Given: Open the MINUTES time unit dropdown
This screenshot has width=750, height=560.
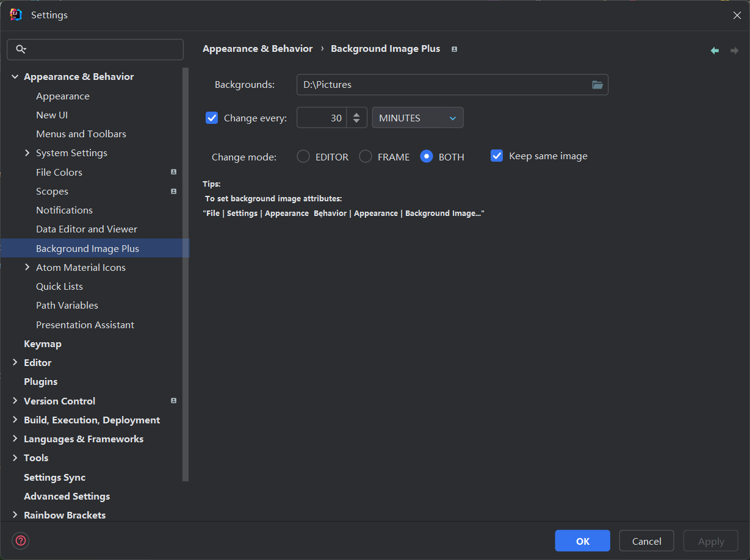Looking at the screenshot, I should coord(418,118).
